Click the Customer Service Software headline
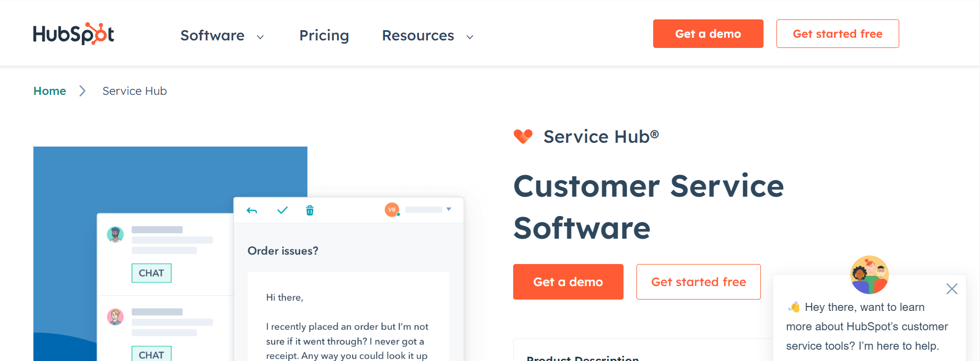980x361 pixels. (648, 207)
